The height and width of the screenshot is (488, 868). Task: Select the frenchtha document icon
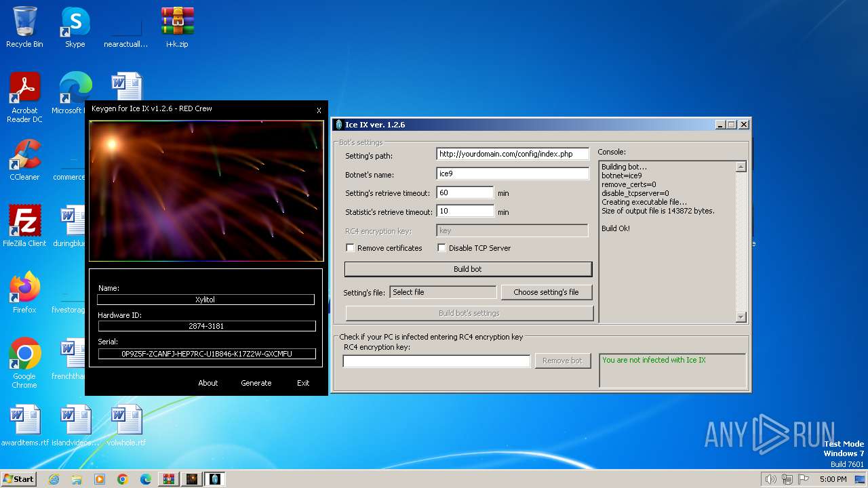pyautogui.click(x=68, y=359)
